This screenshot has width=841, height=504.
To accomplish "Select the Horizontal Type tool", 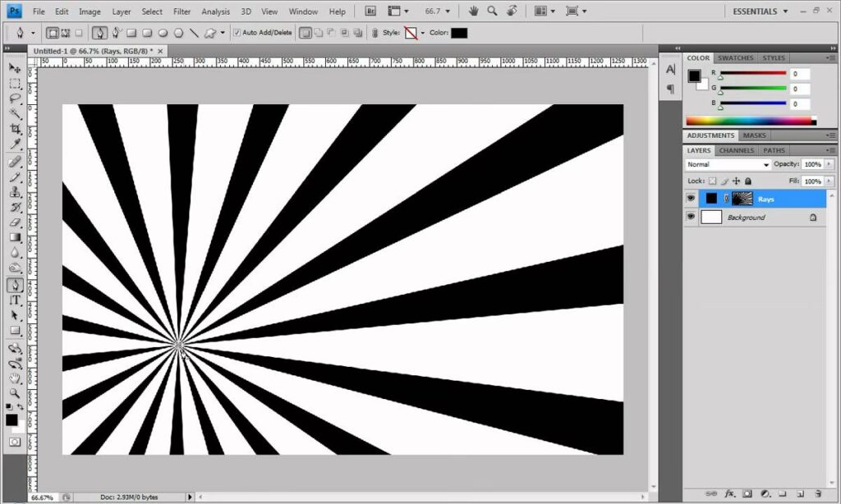I will click(x=15, y=300).
